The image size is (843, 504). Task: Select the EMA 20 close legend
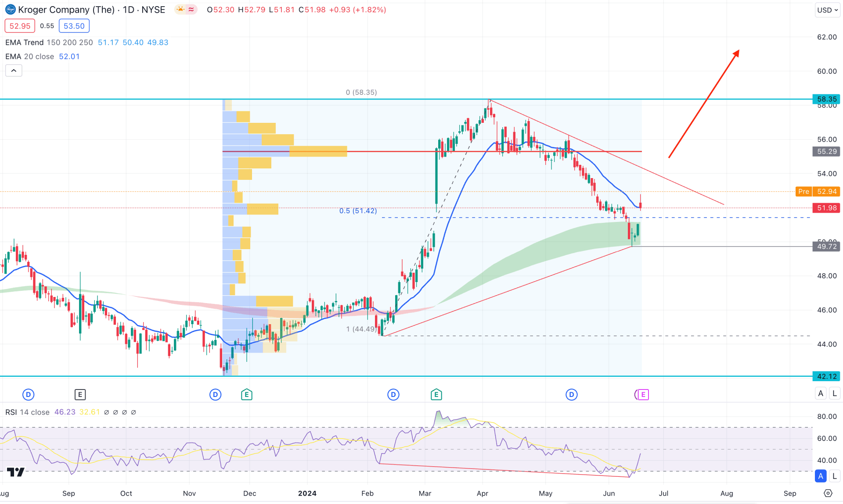pyautogui.click(x=29, y=57)
